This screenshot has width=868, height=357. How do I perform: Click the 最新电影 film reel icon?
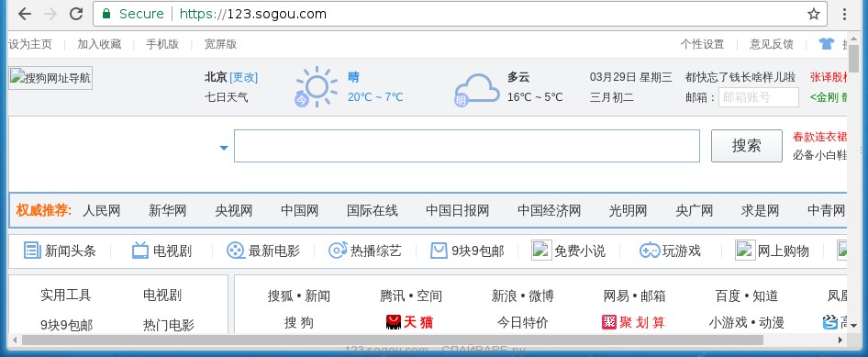[236, 251]
